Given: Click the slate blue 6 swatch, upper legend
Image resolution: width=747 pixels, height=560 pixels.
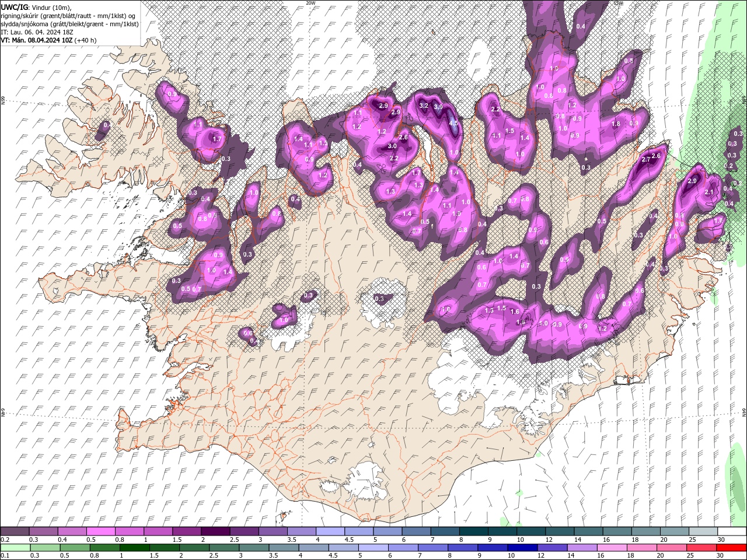Looking at the screenshot, I should click(416, 531).
